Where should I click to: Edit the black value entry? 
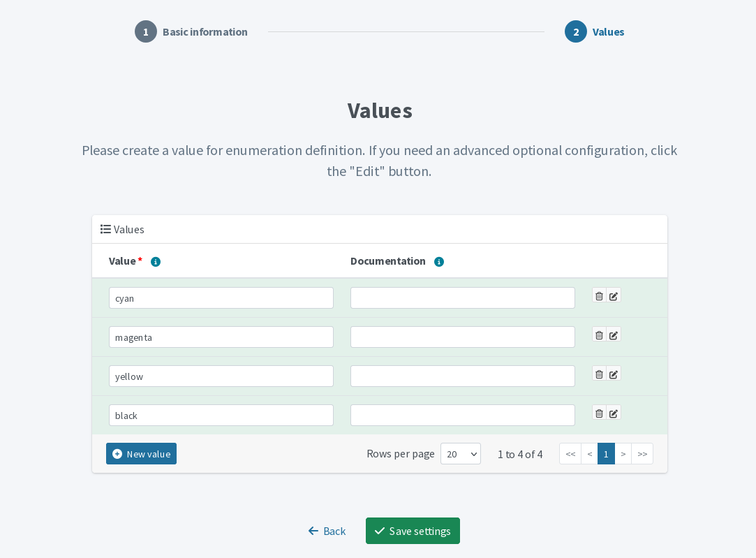614,413
